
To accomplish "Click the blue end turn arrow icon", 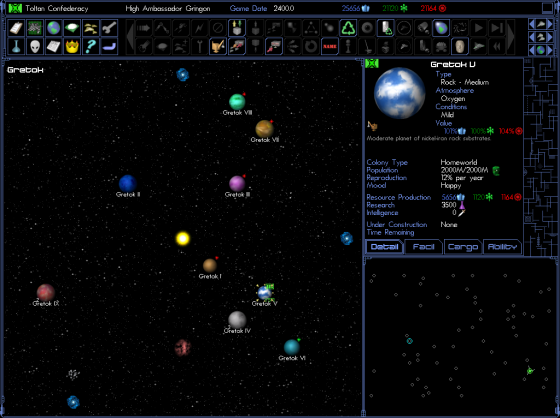I will 109,46.
